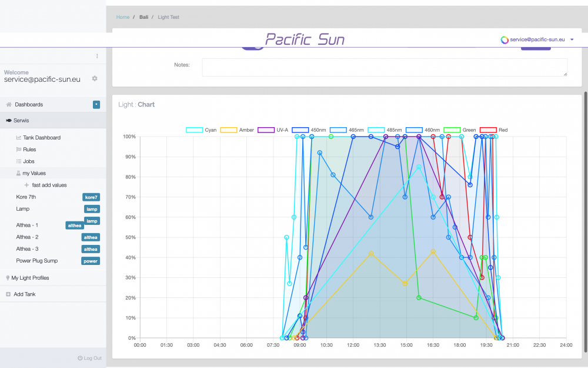Open the service@pacific-sun.eu account dropdown
This screenshot has width=588, height=368.
pos(537,39)
